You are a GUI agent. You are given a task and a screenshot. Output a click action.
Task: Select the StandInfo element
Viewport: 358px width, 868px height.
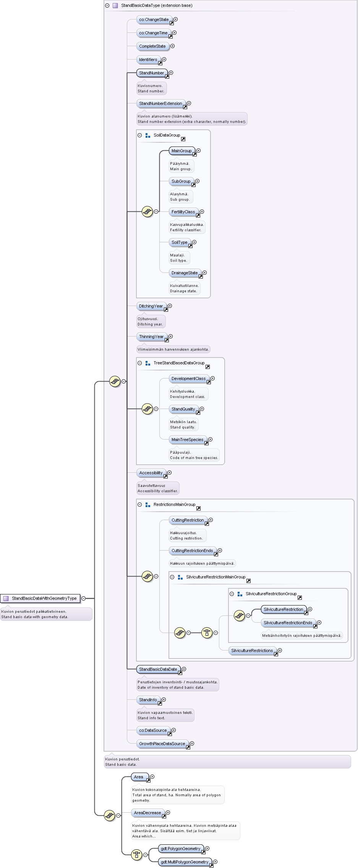pyautogui.click(x=149, y=700)
